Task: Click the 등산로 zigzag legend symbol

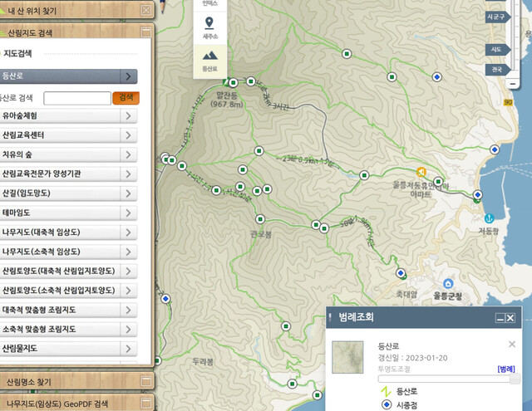Action: tap(386, 391)
